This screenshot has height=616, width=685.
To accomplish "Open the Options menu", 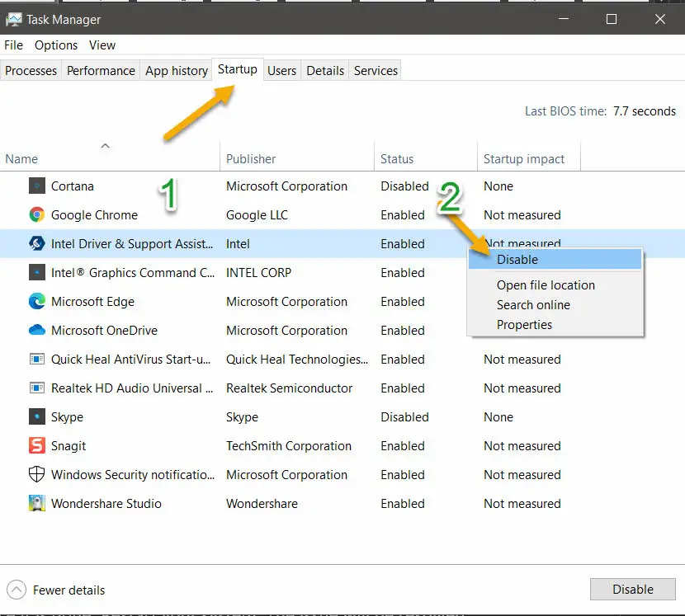I will [x=56, y=45].
